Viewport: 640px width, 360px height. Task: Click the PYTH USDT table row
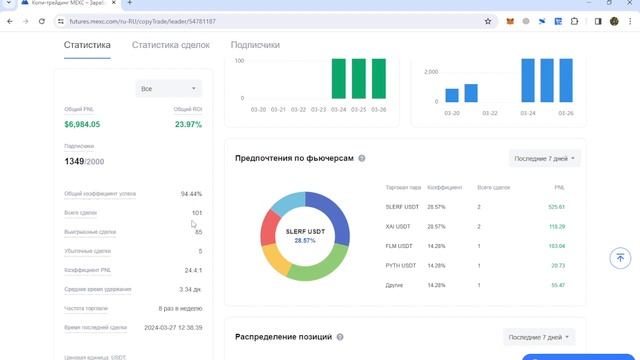coord(475,266)
